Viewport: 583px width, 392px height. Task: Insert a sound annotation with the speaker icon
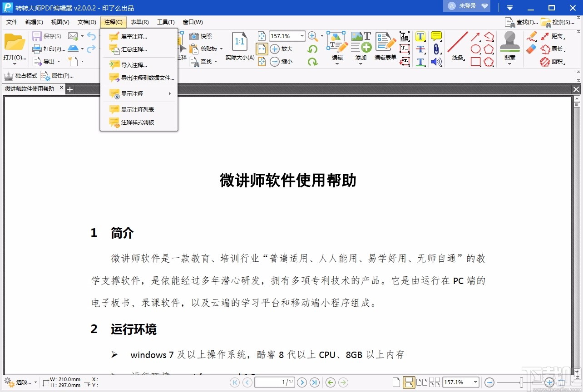coord(436,61)
